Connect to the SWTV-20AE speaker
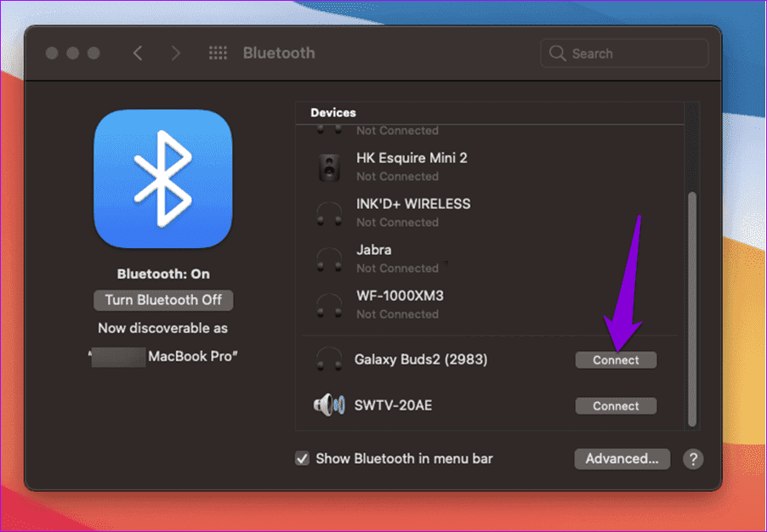 coord(616,405)
